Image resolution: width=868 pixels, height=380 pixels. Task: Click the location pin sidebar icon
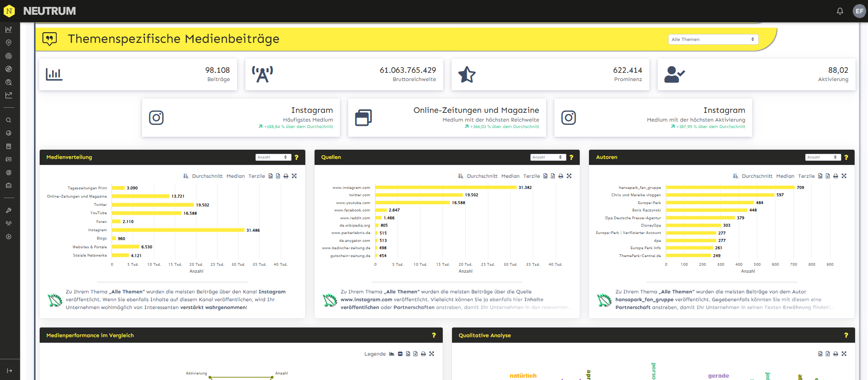click(x=8, y=43)
